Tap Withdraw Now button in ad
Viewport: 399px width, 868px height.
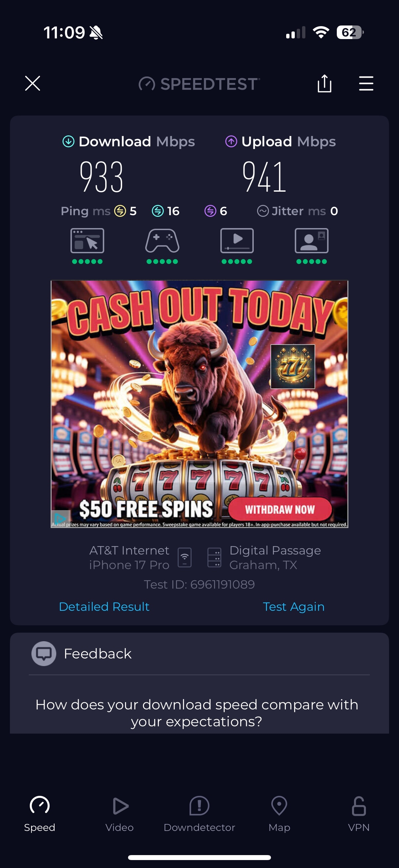click(x=280, y=509)
